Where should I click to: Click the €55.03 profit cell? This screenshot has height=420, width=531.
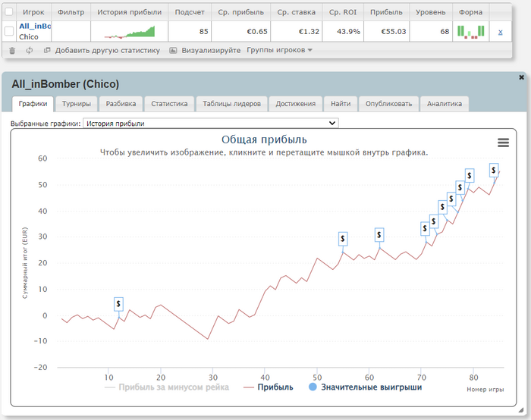[386, 32]
